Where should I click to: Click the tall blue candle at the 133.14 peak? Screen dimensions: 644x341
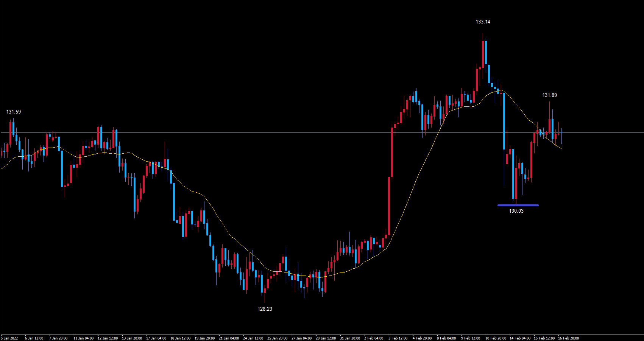tap(486, 52)
